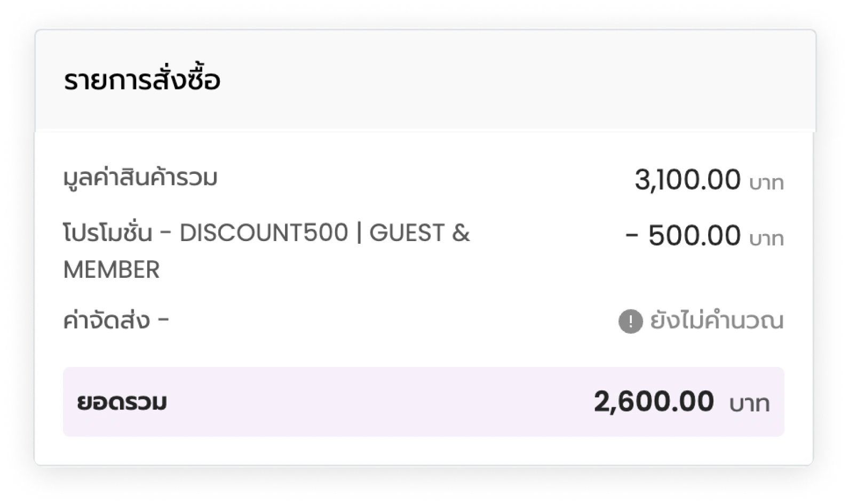Click the บาท unit beside the total
Image resolution: width=849 pixels, height=504 pixels.
749,404
